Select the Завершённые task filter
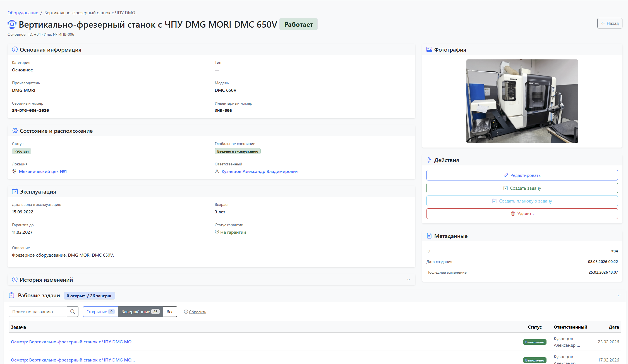 [140, 312]
